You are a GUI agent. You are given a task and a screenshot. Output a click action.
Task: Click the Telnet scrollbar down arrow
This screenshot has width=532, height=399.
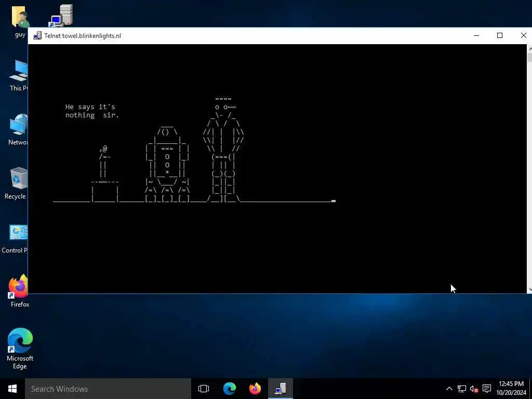[529, 290]
